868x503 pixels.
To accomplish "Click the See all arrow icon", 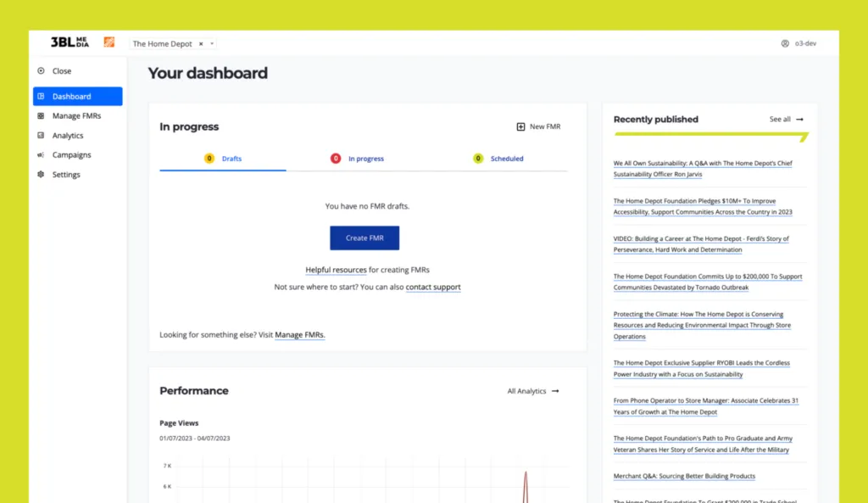I will [x=799, y=119].
